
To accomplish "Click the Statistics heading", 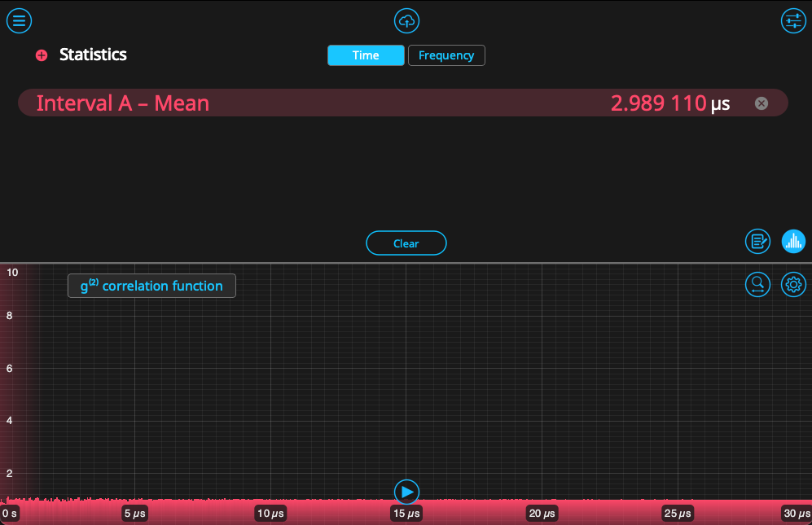I will pos(93,55).
